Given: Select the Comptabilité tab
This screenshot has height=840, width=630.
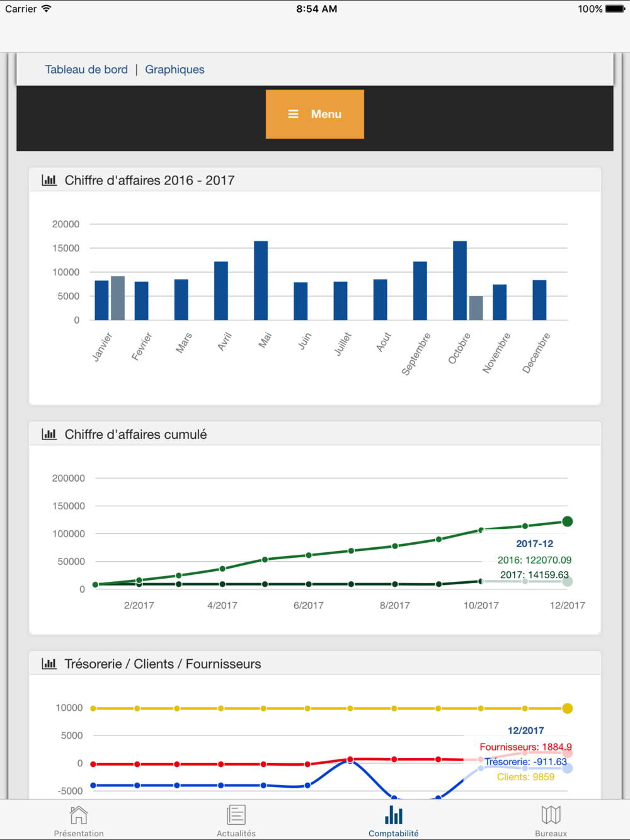Looking at the screenshot, I should coord(394,820).
